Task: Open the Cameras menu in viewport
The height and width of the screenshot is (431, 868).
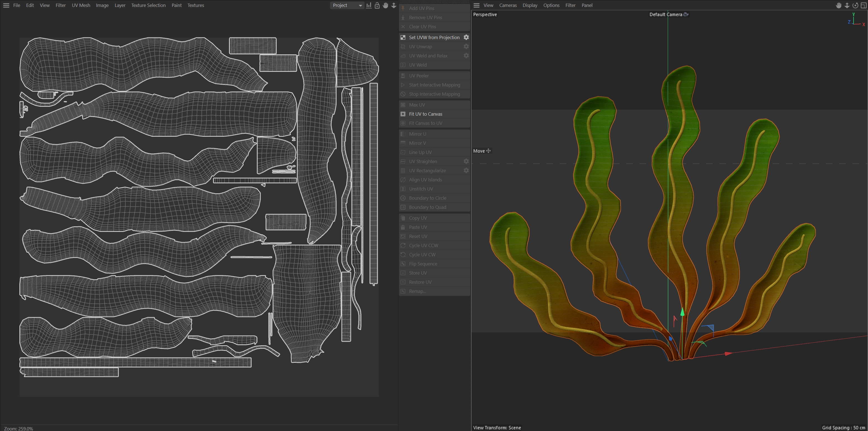Action: pos(508,5)
